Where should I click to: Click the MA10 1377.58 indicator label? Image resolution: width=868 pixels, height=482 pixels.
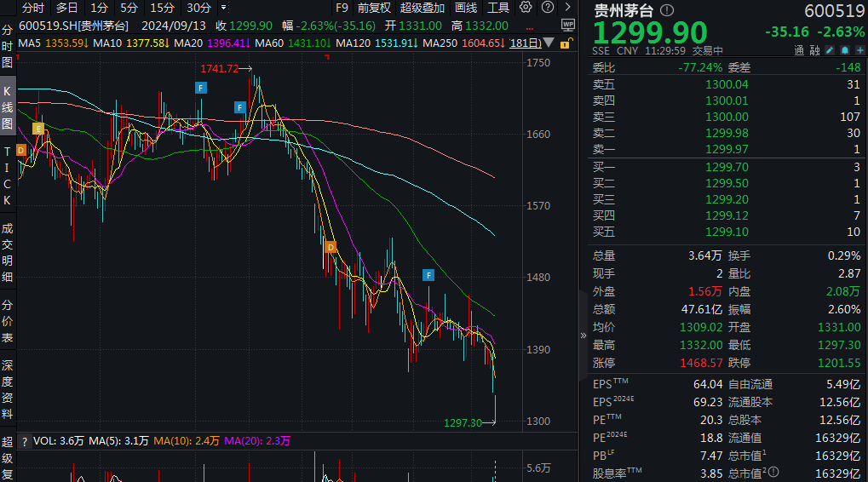(131, 43)
